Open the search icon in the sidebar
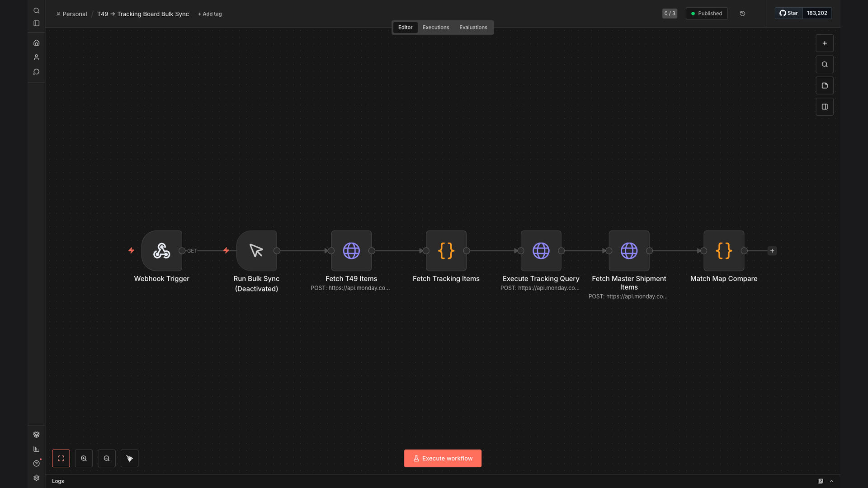This screenshot has height=488, width=868. 36,10
